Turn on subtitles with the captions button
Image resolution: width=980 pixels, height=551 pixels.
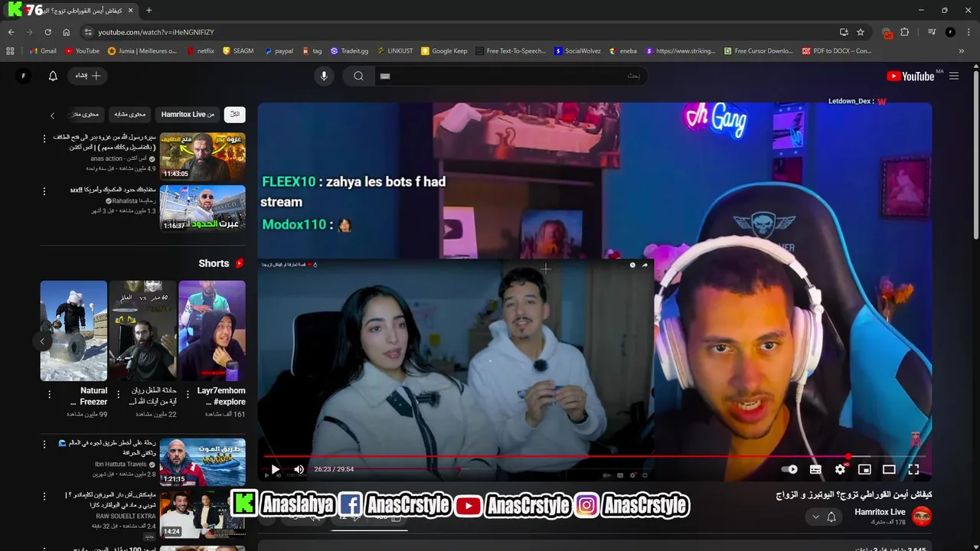[815, 469]
